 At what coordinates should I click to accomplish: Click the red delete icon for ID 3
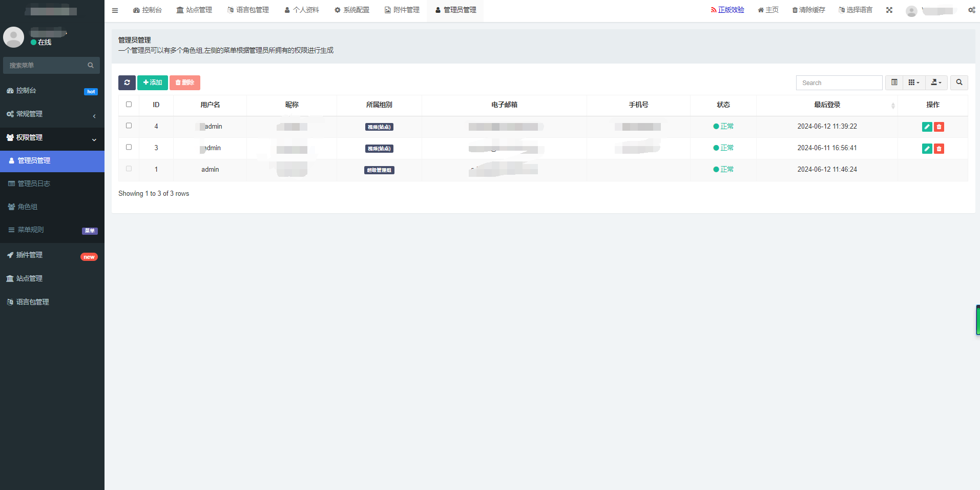point(939,149)
